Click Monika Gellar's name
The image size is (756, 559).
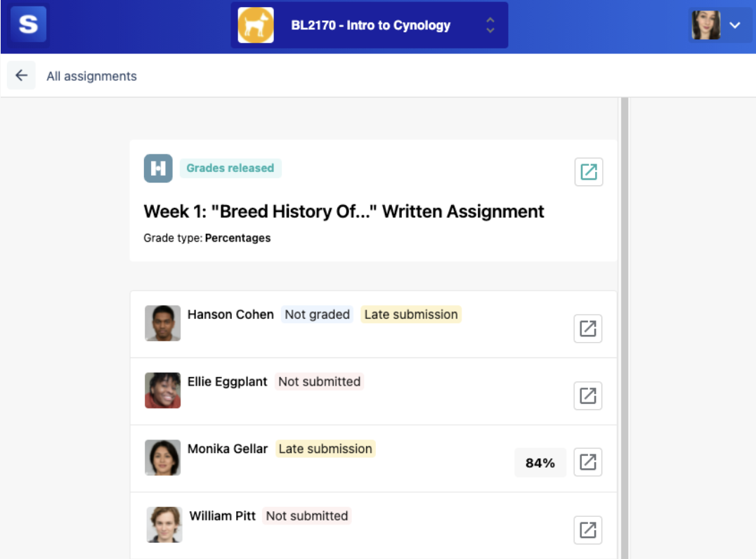tap(228, 449)
